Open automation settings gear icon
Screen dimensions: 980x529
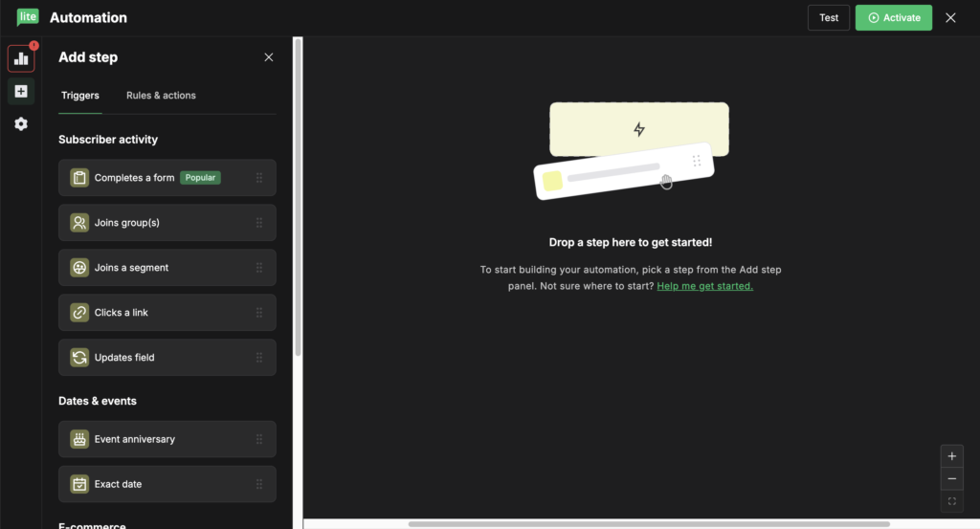point(21,124)
